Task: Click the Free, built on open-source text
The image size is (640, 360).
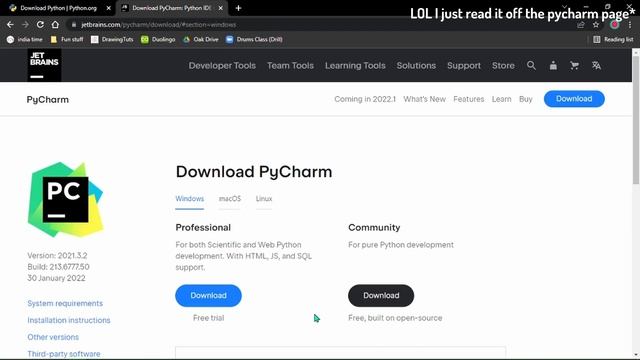Action: click(x=395, y=318)
